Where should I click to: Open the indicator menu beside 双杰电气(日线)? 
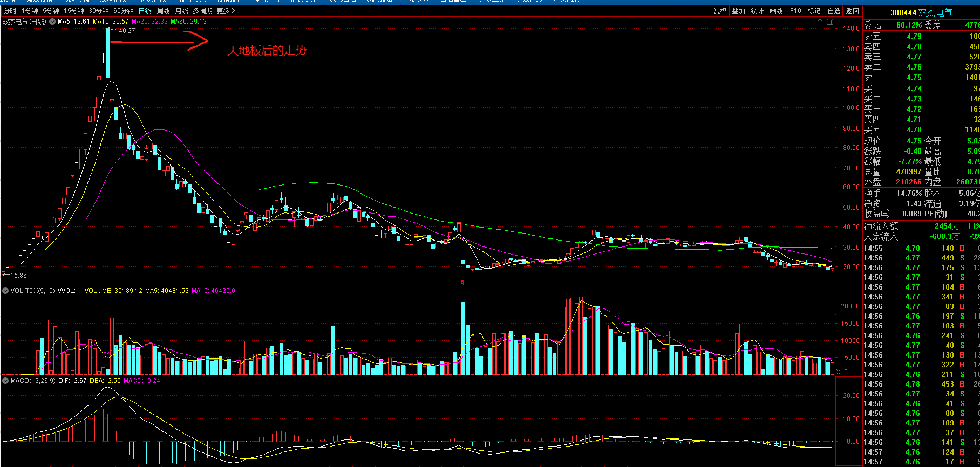click(x=52, y=22)
